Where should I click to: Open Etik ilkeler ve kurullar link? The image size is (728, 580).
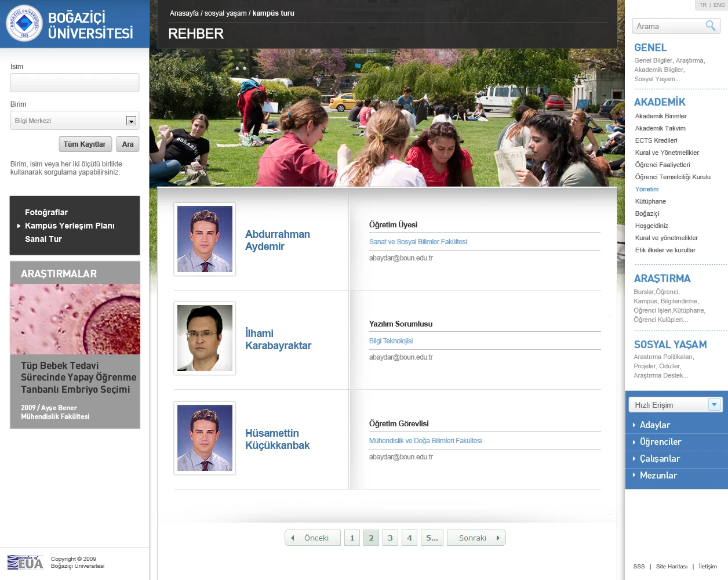coord(665,250)
